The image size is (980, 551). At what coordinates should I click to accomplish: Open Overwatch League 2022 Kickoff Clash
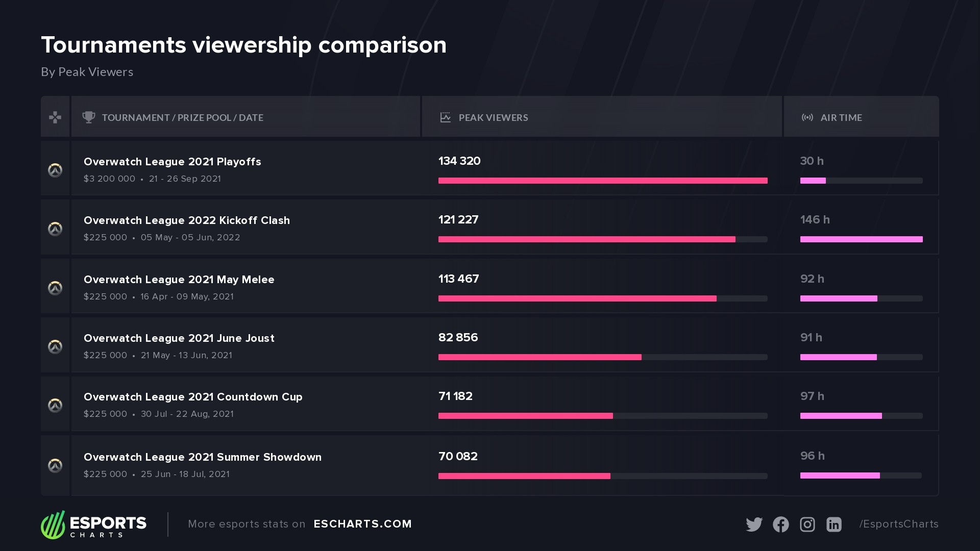click(186, 220)
